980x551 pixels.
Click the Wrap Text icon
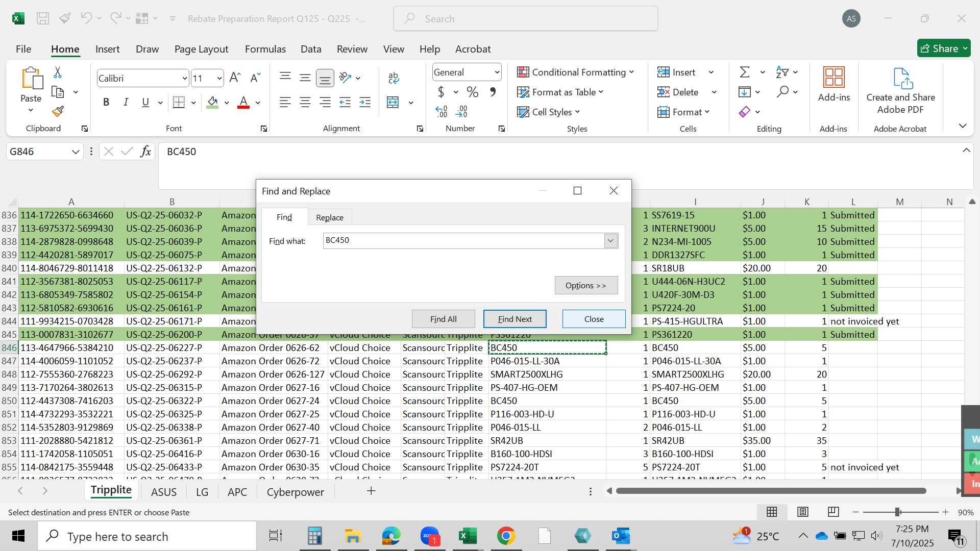[394, 78]
